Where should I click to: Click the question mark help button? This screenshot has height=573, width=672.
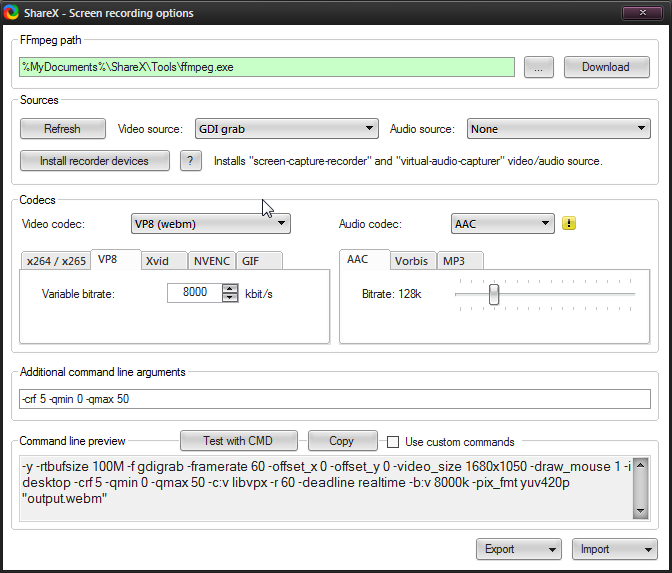190,161
